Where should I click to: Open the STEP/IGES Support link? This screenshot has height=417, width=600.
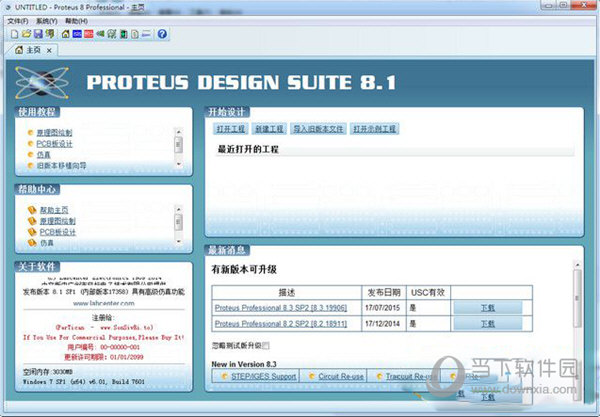[x=264, y=376]
